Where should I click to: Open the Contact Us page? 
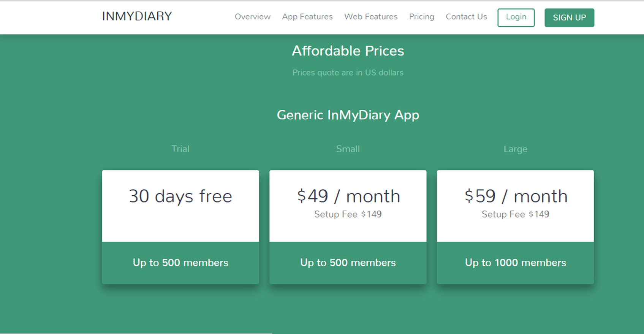[466, 17]
